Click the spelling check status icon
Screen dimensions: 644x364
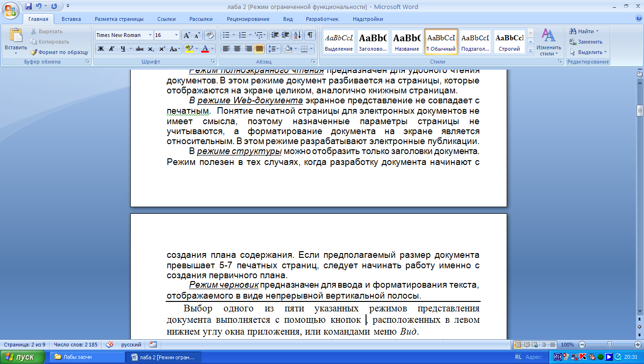pos(109,345)
